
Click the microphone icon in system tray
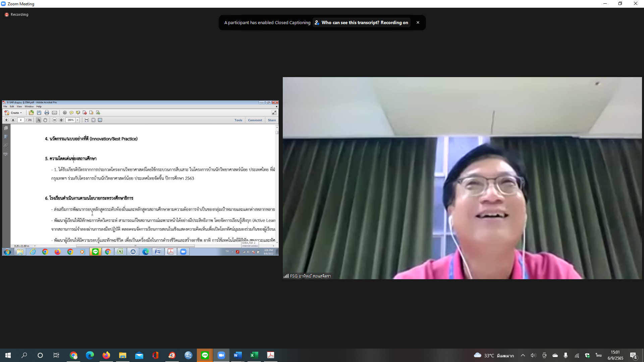point(566,355)
